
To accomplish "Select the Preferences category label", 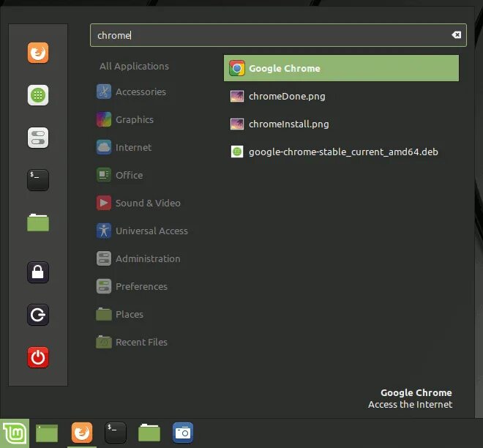I will [141, 286].
